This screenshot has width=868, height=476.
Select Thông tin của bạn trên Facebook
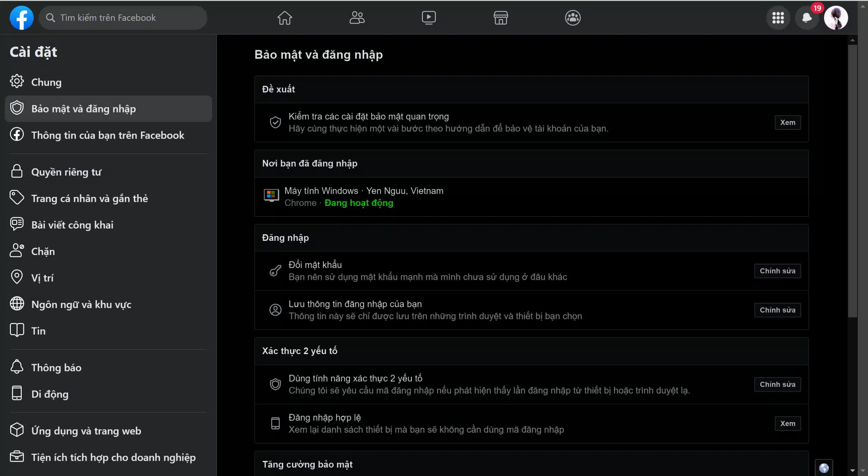[x=108, y=134]
